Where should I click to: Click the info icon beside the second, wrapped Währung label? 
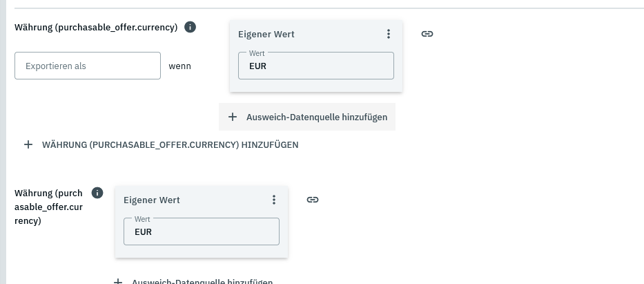[x=97, y=193]
